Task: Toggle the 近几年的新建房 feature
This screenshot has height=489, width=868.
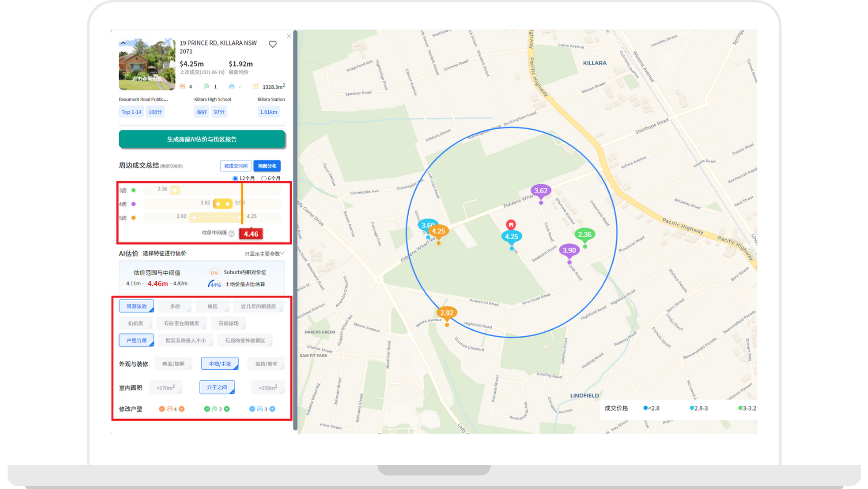Action: (258, 306)
